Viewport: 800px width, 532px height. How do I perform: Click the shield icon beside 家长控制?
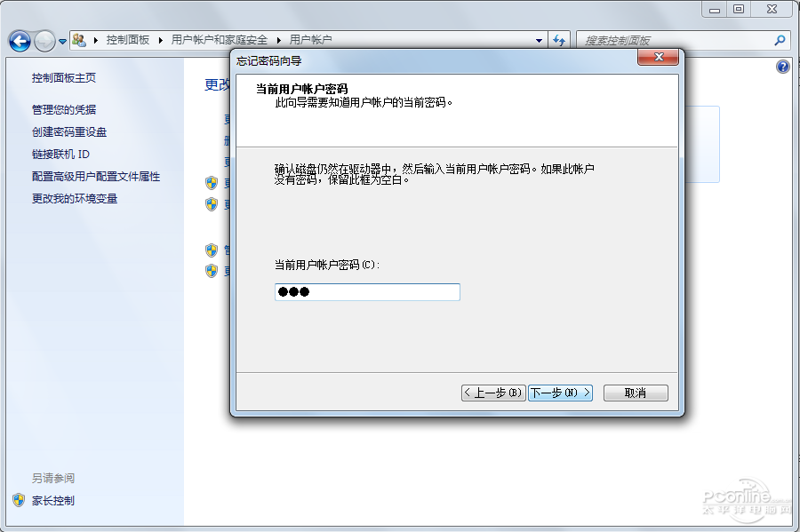coord(19,500)
